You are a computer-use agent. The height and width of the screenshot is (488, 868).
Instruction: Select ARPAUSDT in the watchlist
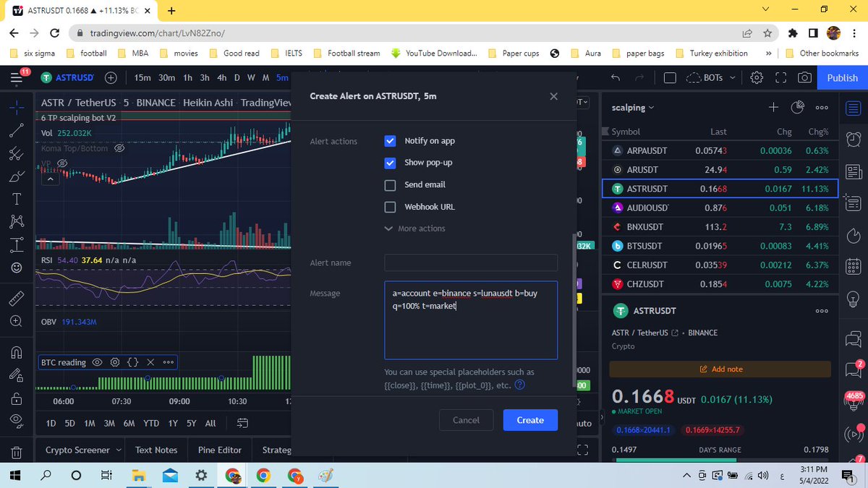coord(720,150)
